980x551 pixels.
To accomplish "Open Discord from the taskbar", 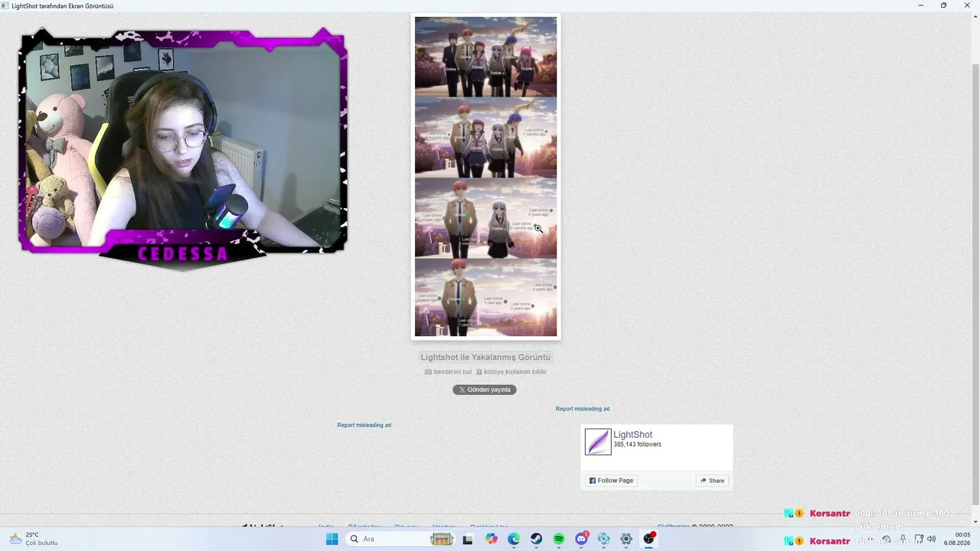I will tap(581, 540).
